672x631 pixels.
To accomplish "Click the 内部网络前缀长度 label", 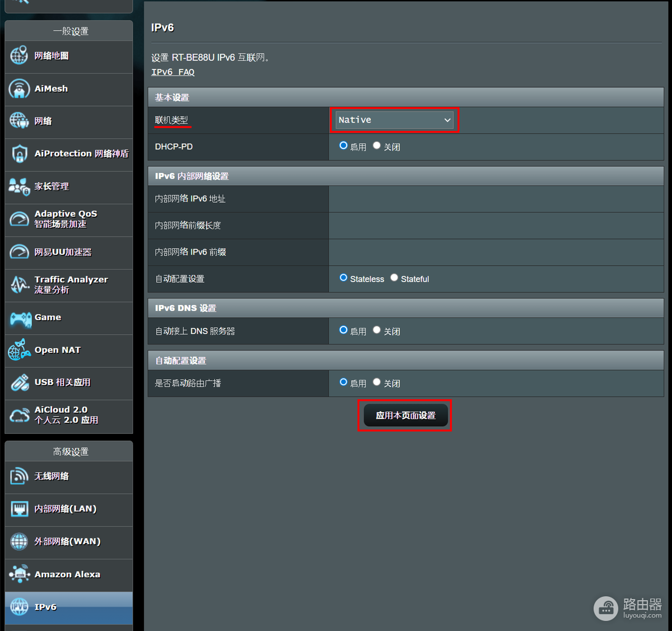I will [188, 225].
